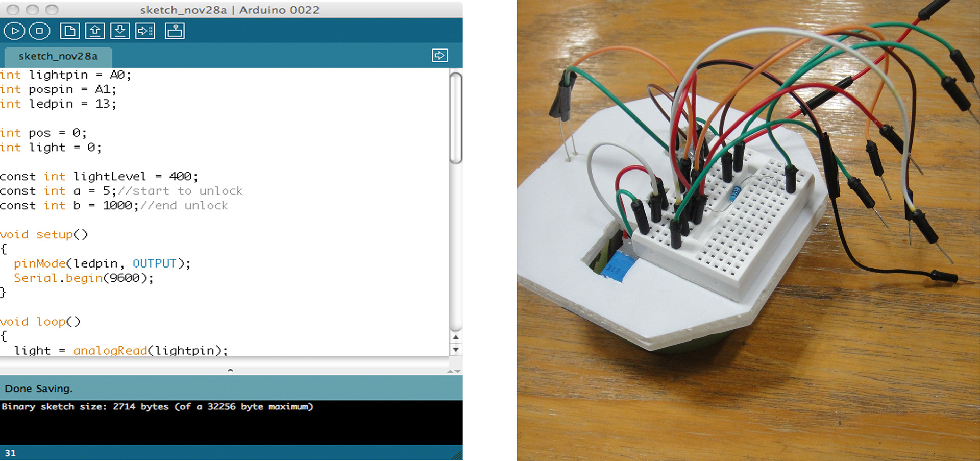Click the line 'int lightpin = A0;'
This screenshot has height=461, width=980.
click(x=66, y=75)
